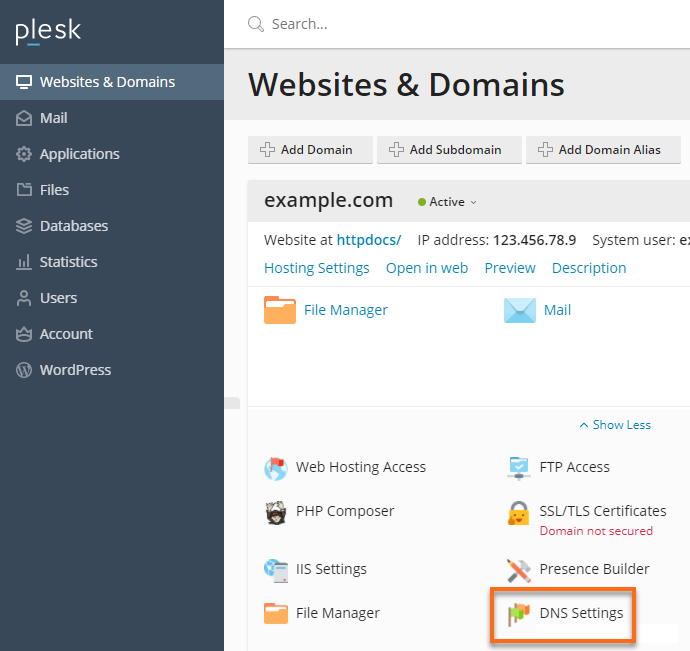Open DNS Settings

tap(581, 613)
